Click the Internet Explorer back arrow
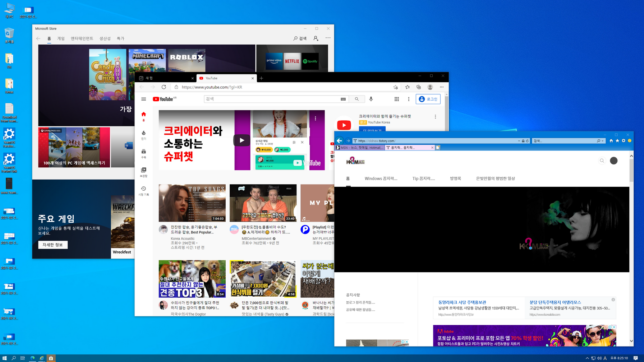Screen dimensions: 644x362 click(339, 141)
